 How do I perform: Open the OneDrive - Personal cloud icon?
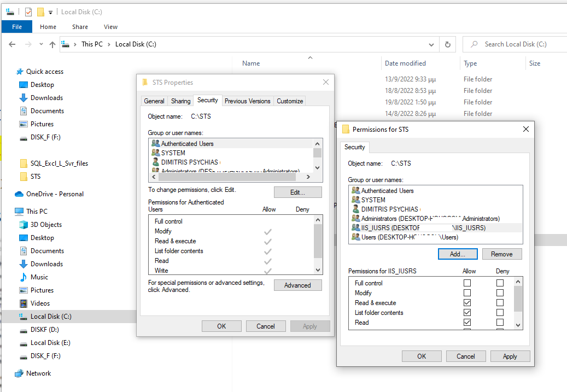tap(20, 194)
